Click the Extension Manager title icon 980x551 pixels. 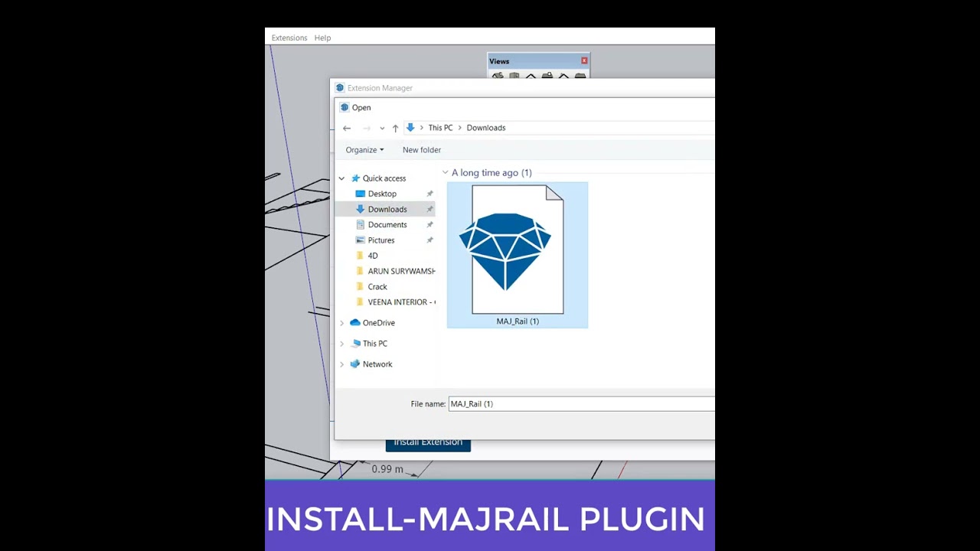(x=340, y=88)
